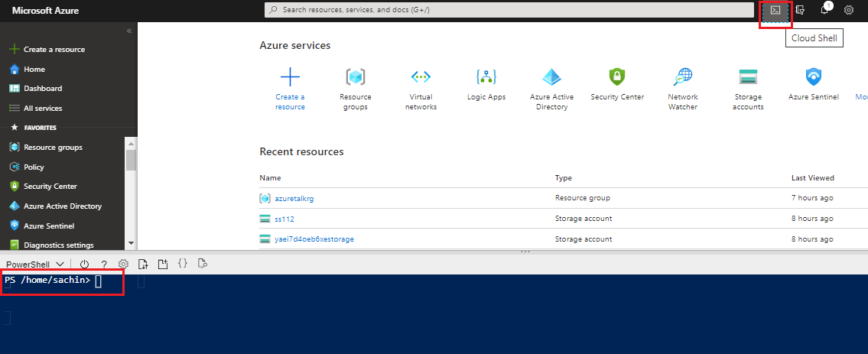Focus the Search resources, services, and docs box

pos(509,10)
